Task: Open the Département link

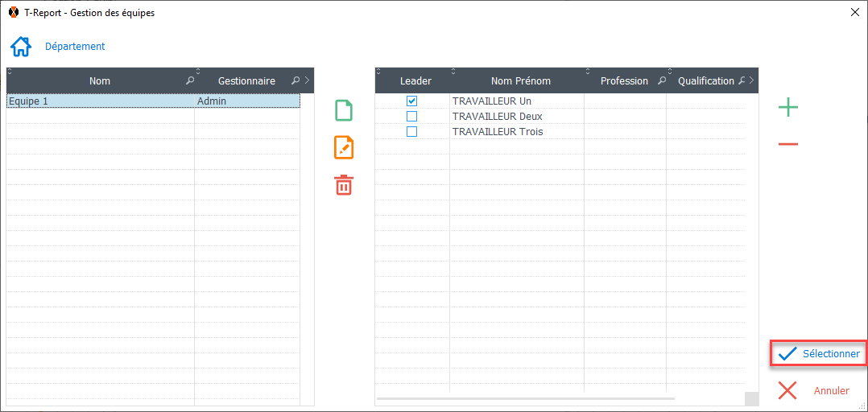Action: click(75, 47)
